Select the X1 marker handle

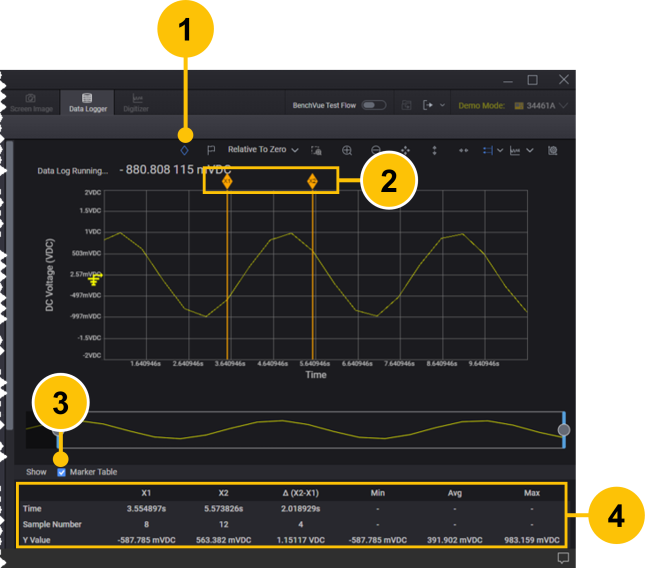[x=227, y=181]
